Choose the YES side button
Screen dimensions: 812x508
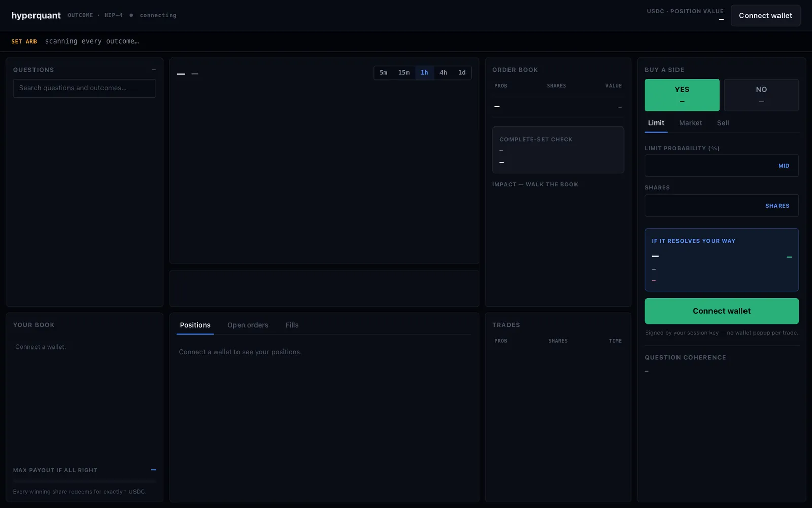pyautogui.click(x=682, y=95)
